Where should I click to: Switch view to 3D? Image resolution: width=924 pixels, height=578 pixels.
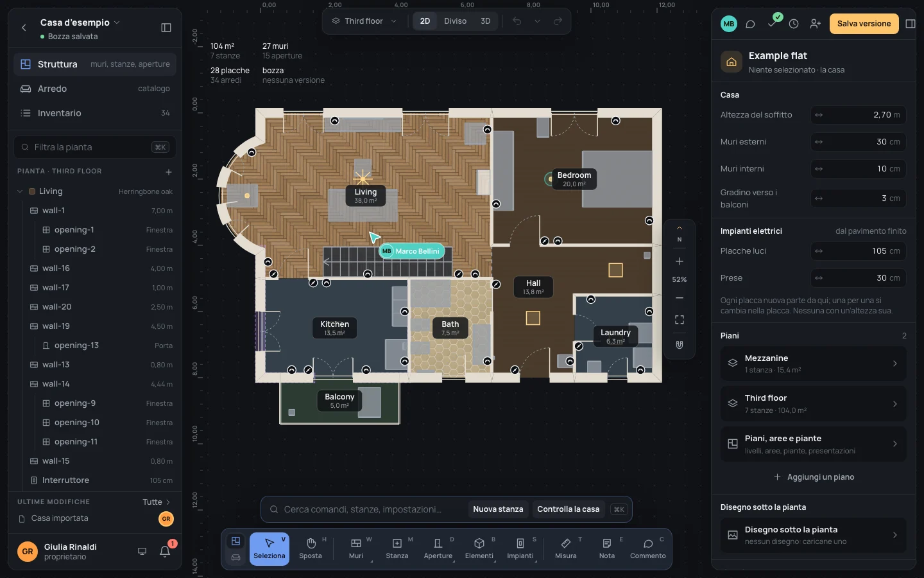tap(486, 21)
